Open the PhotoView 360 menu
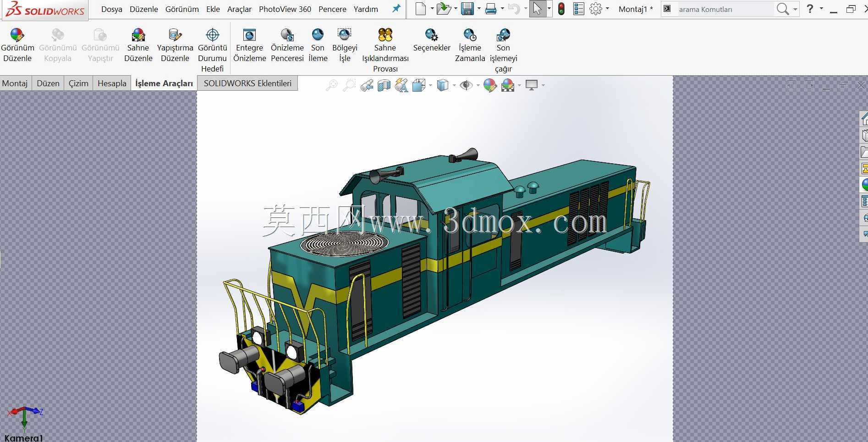This screenshot has height=442, width=868. click(x=285, y=9)
